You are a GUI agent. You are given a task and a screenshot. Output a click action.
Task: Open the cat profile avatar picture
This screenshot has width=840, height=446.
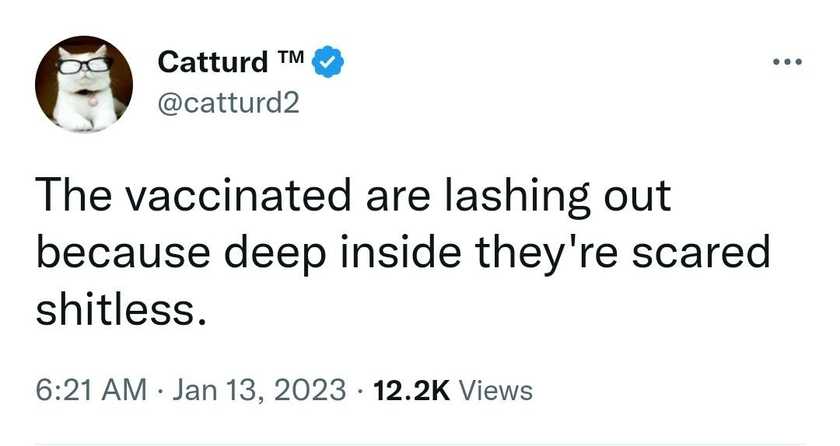tap(84, 84)
